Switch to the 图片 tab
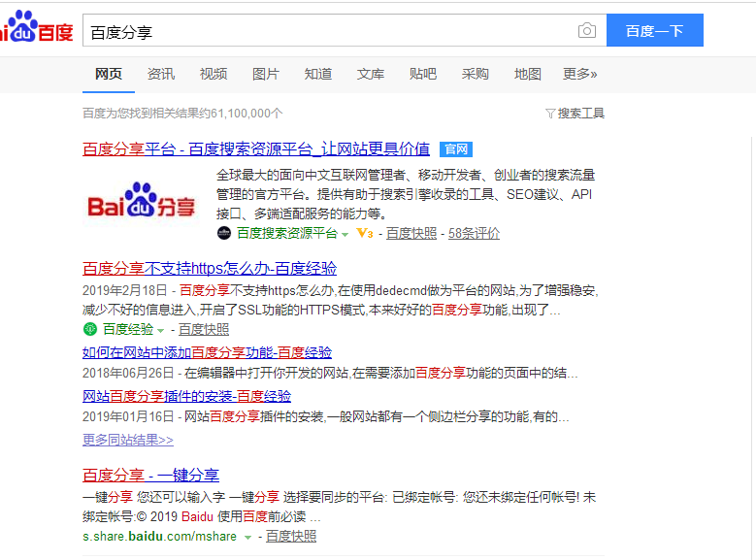Viewport: 756px width, 560px height. (x=266, y=74)
